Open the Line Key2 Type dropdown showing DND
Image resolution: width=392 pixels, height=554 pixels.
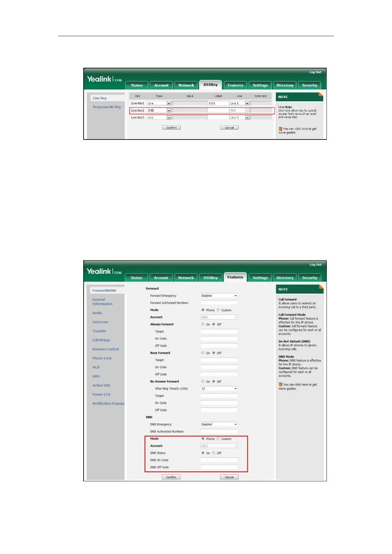point(159,111)
